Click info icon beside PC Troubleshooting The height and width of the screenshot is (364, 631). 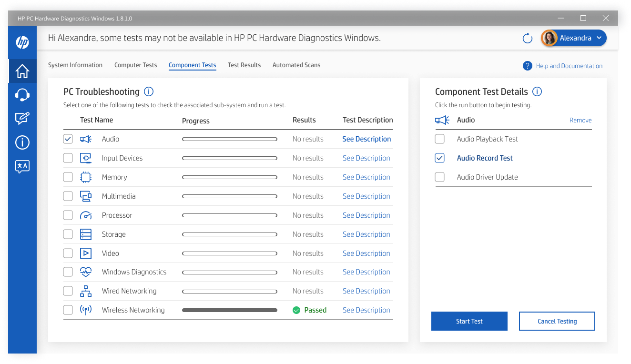pos(149,91)
